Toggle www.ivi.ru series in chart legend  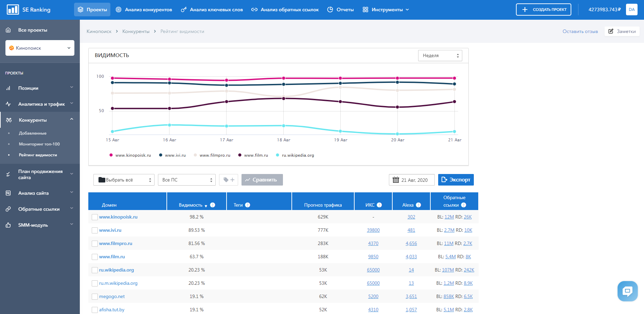pos(173,155)
